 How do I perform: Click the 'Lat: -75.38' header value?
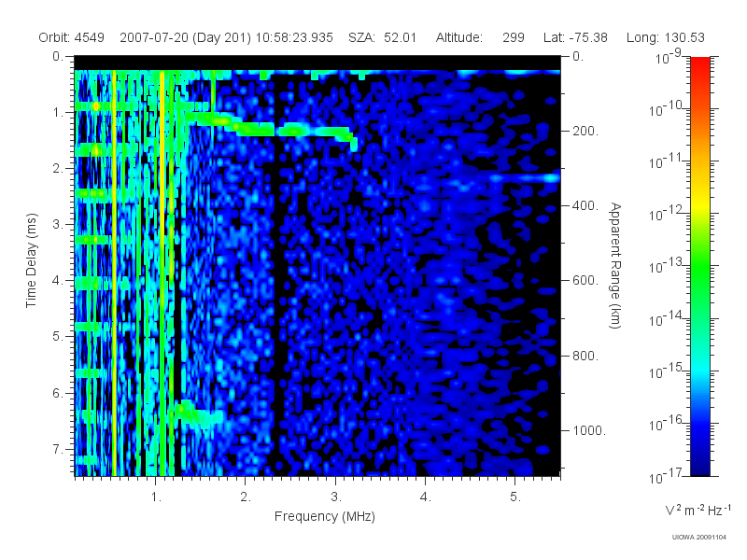click(575, 37)
